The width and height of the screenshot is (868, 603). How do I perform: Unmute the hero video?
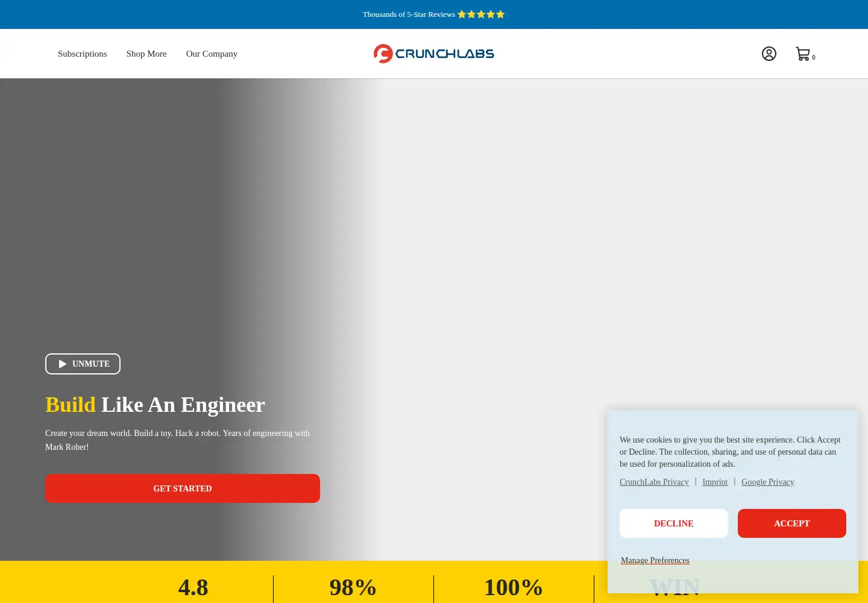83,364
